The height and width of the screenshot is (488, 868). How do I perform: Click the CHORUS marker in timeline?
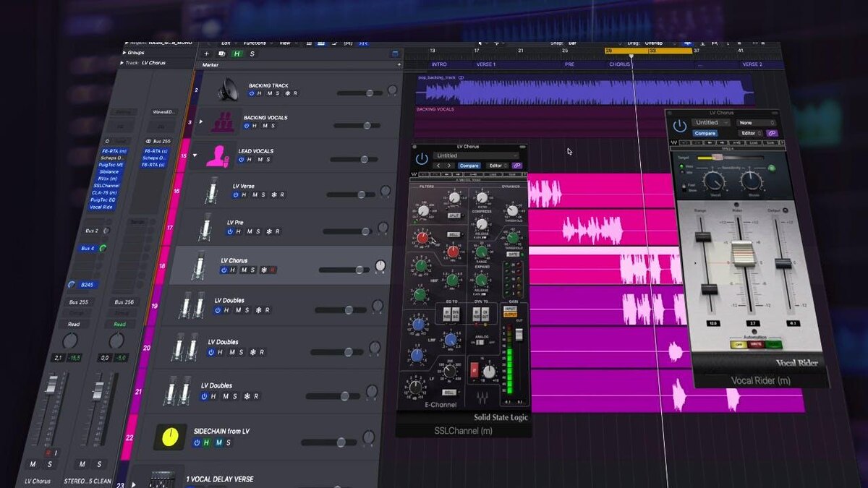[x=620, y=64]
